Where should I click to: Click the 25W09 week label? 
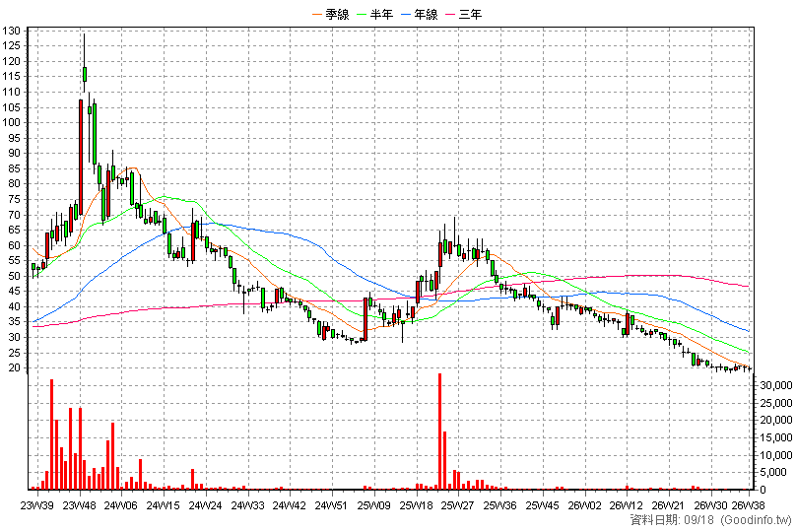[x=374, y=505]
